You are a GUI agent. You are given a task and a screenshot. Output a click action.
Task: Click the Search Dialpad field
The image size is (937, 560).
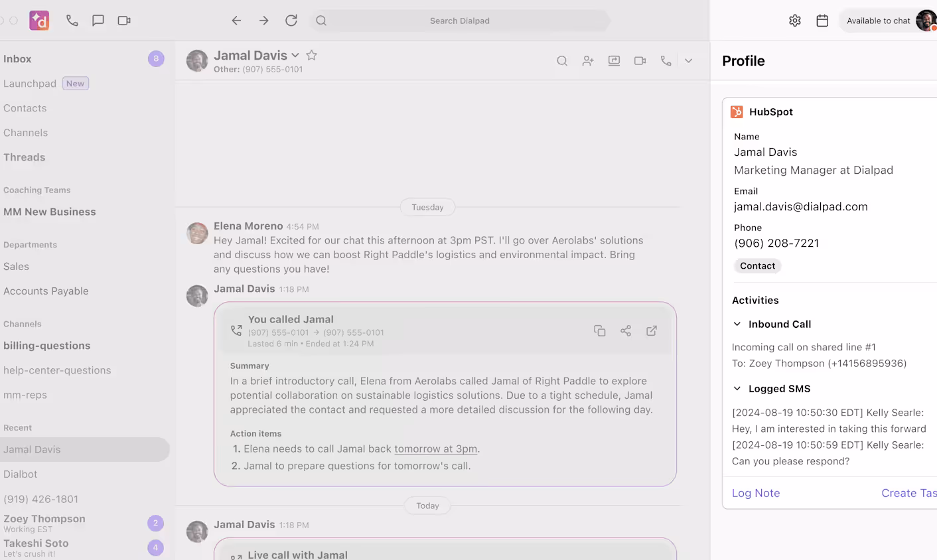pyautogui.click(x=460, y=21)
